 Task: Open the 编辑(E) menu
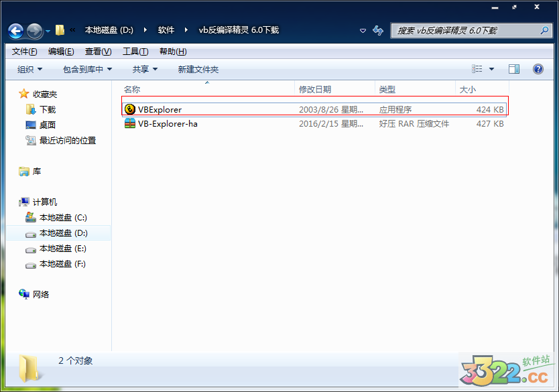pos(61,52)
